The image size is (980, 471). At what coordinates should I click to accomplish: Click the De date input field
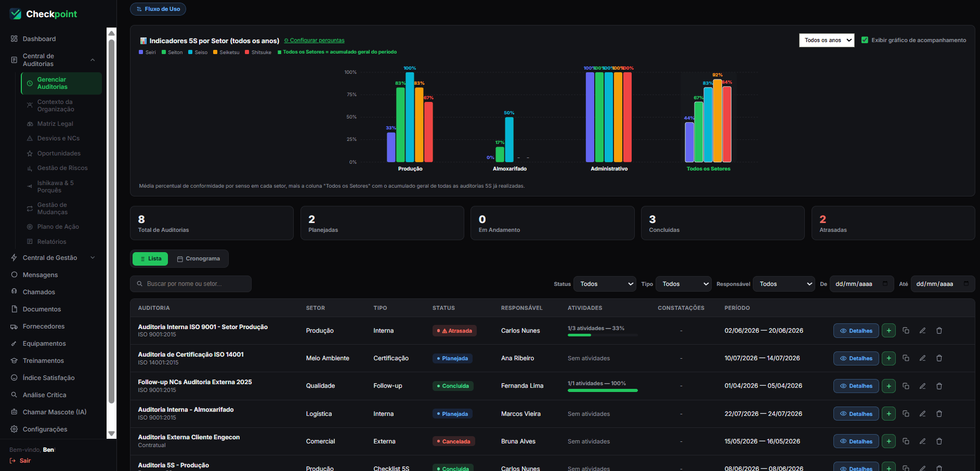coord(861,284)
